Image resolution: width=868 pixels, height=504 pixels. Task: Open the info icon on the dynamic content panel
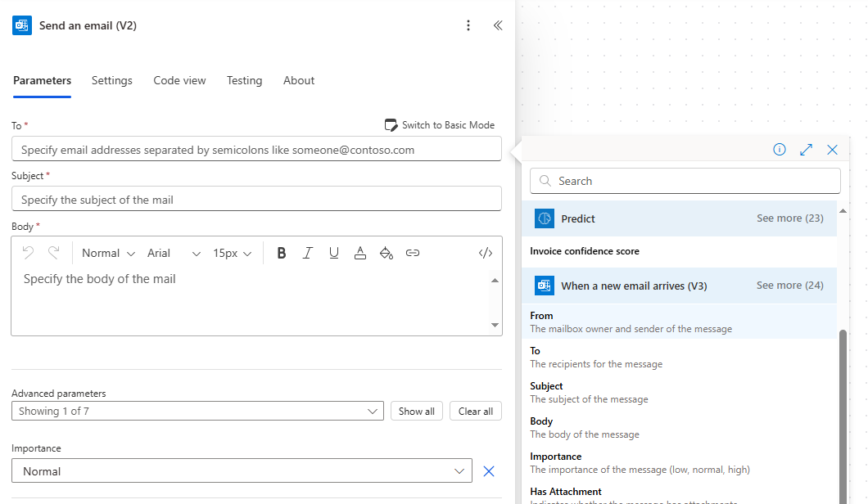click(779, 150)
